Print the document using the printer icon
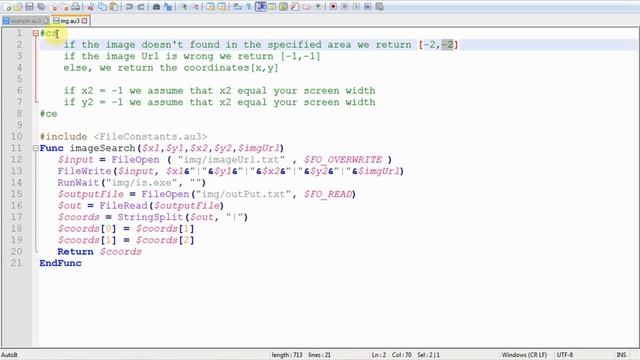Image resolution: width=640 pixels, height=360 pixels. 76,7
